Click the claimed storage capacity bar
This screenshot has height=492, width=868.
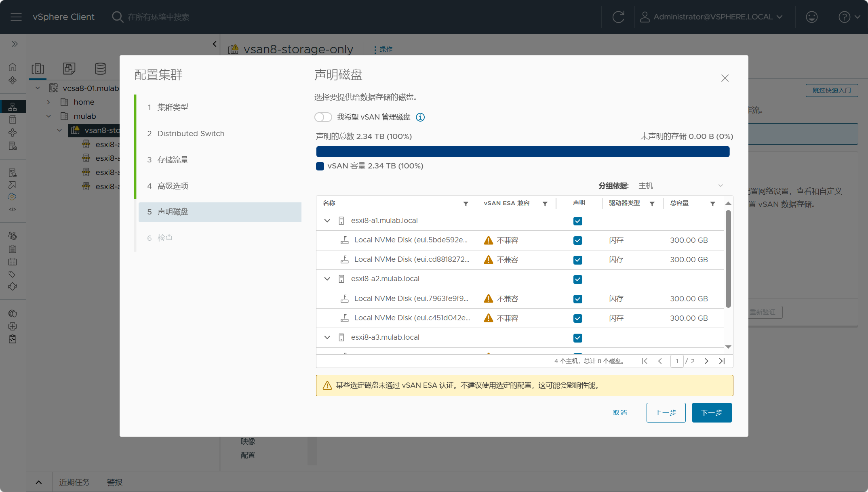click(523, 152)
